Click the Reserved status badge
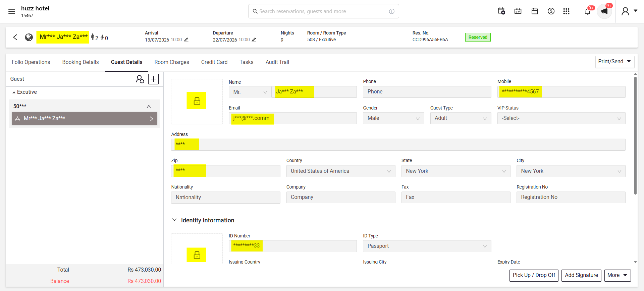This screenshot has width=644, height=291. pos(478,37)
